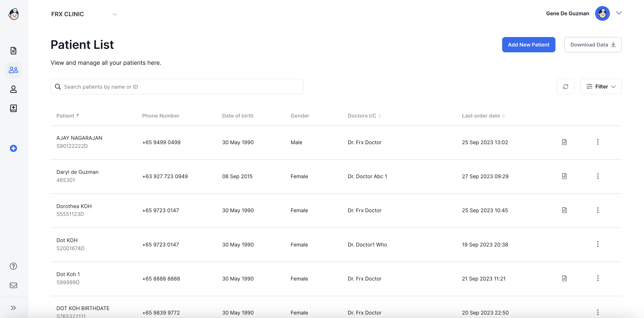Click the refresh patient list icon
Screen dimensions: 644x318
[565, 87]
